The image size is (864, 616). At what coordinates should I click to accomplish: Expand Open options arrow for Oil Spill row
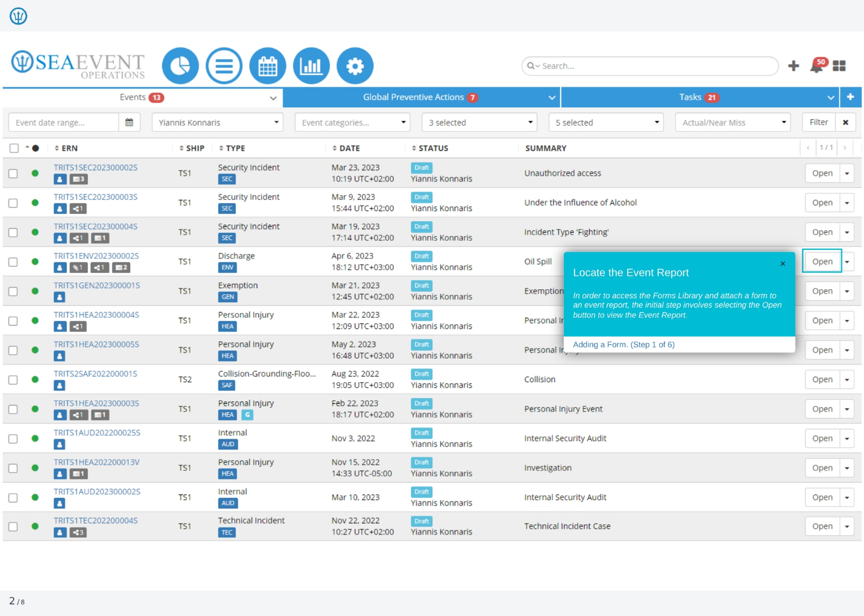tap(847, 262)
